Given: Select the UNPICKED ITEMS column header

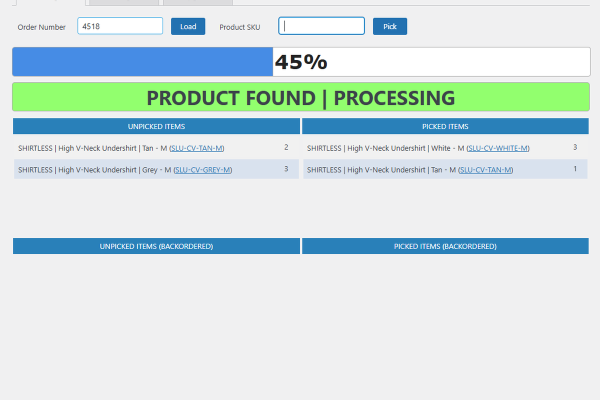Looking at the screenshot, I should pyautogui.click(x=156, y=127).
